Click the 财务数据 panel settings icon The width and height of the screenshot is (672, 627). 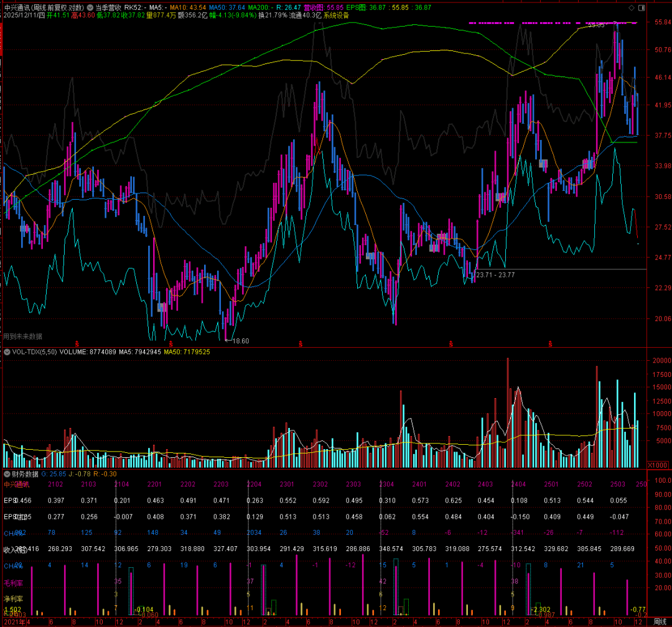(7, 473)
